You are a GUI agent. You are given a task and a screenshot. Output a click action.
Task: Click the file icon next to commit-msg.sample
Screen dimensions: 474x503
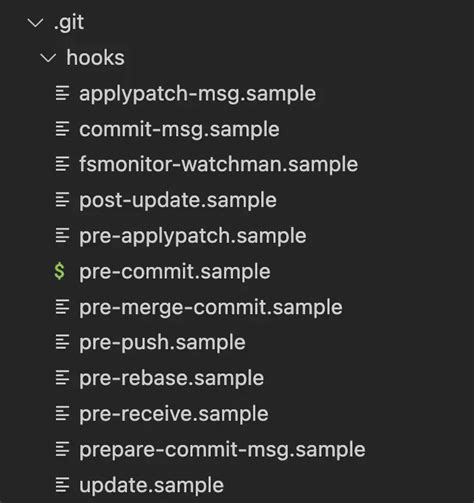62,129
